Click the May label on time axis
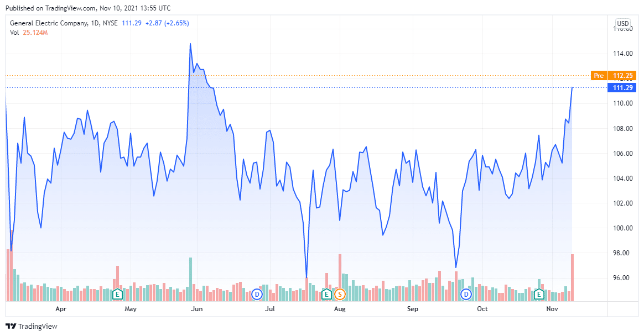Viewport: 644px width, 336px height. [131, 309]
